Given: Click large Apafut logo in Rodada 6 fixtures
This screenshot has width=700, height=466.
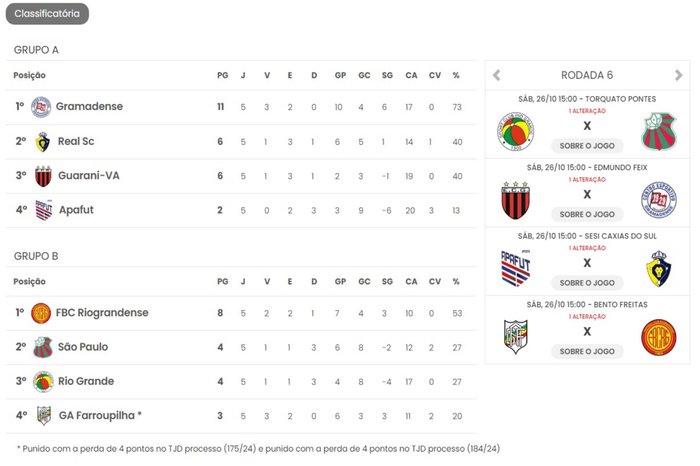Looking at the screenshot, I should [516, 268].
